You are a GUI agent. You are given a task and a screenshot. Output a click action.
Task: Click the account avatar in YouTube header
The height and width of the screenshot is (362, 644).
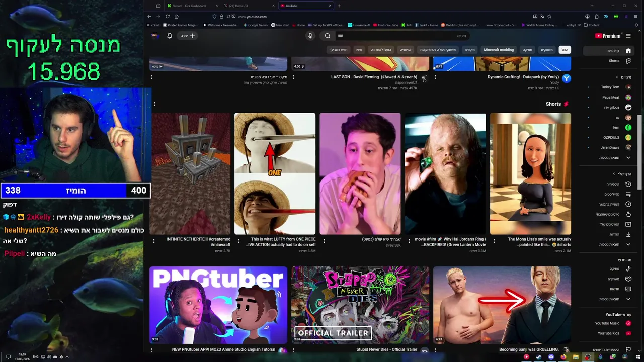(x=155, y=36)
